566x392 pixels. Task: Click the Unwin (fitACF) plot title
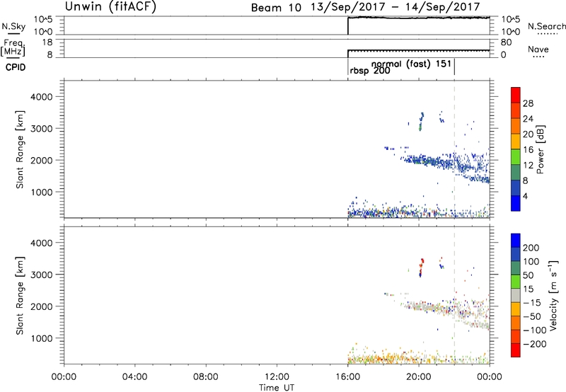[x=110, y=6]
